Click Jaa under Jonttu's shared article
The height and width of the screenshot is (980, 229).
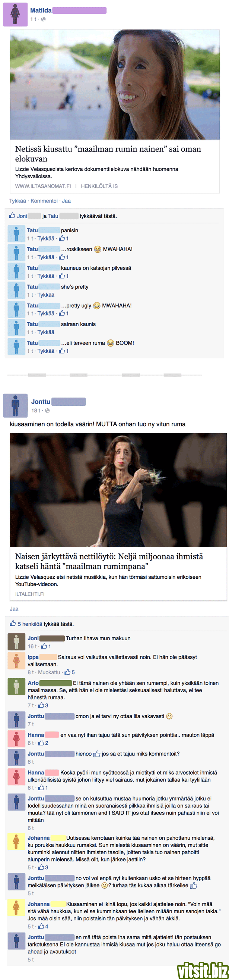pos(14,609)
